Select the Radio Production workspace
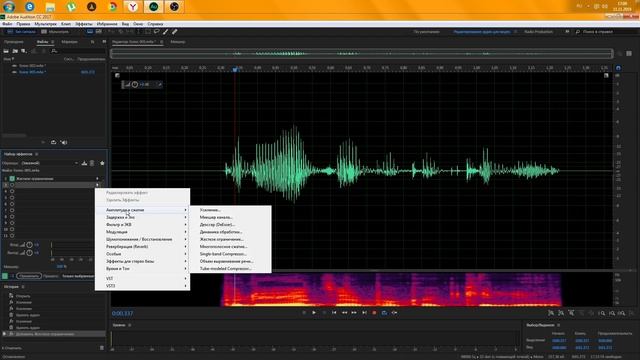Image resolution: width=640 pixels, height=360 pixels. pyautogui.click(x=538, y=31)
